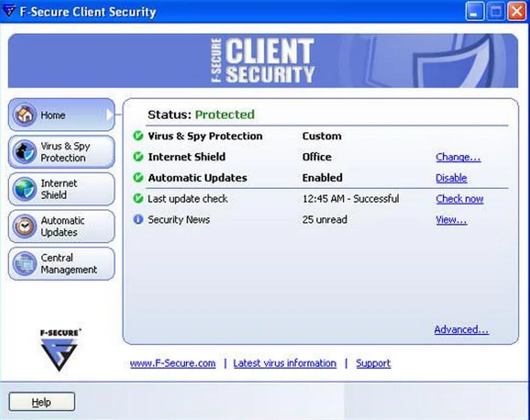Screen dimensions: 530x420
Task: Click the 'Custom' protection level value
Action: tap(322, 136)
